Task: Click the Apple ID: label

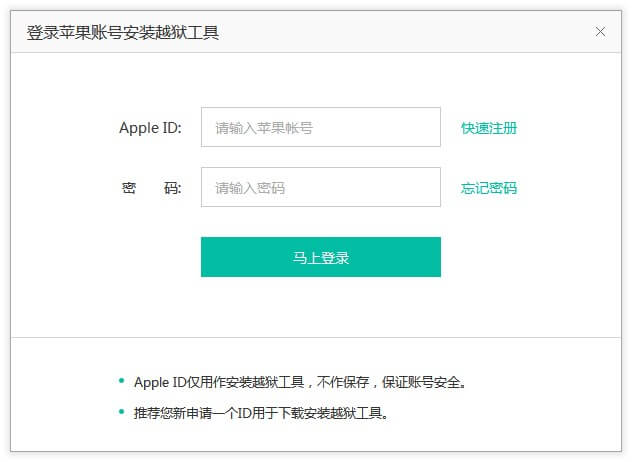Action: (x=150, y=128)
